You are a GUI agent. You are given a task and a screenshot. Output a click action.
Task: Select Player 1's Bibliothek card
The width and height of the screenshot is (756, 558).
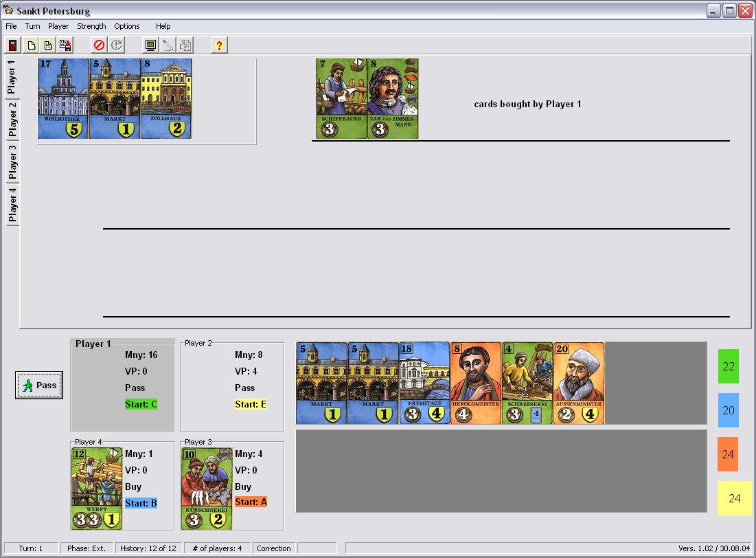point(63,98)
